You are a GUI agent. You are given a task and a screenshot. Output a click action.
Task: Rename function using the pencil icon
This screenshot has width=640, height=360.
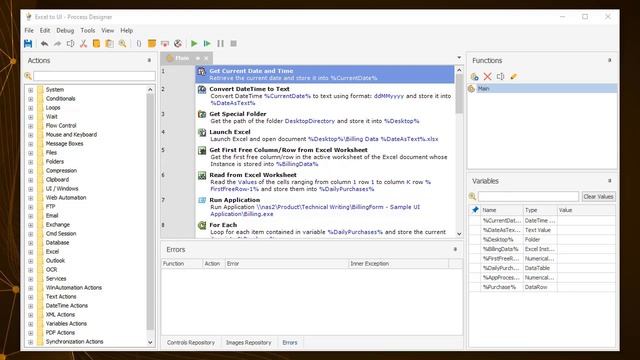[x=513, y=76]
